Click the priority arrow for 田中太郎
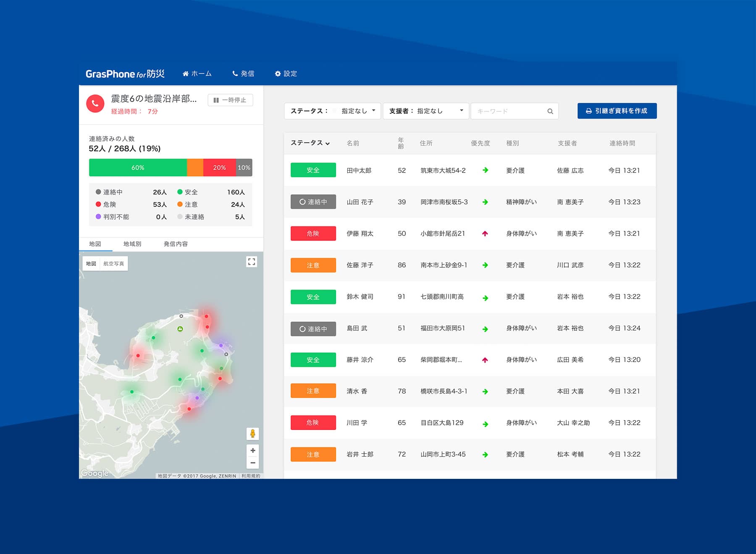Image resolution: width=756 pixels, height=554 pixels. coord(485,170)
